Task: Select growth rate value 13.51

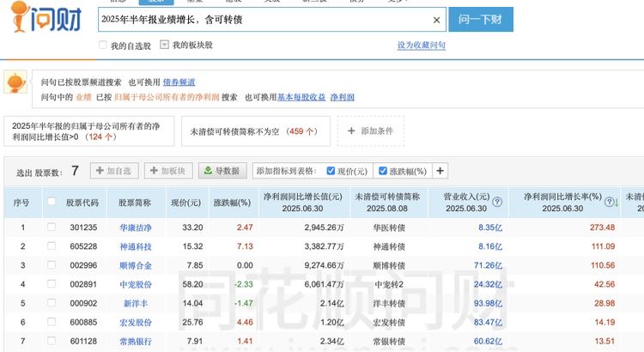Action: click(x=605, y=342)
